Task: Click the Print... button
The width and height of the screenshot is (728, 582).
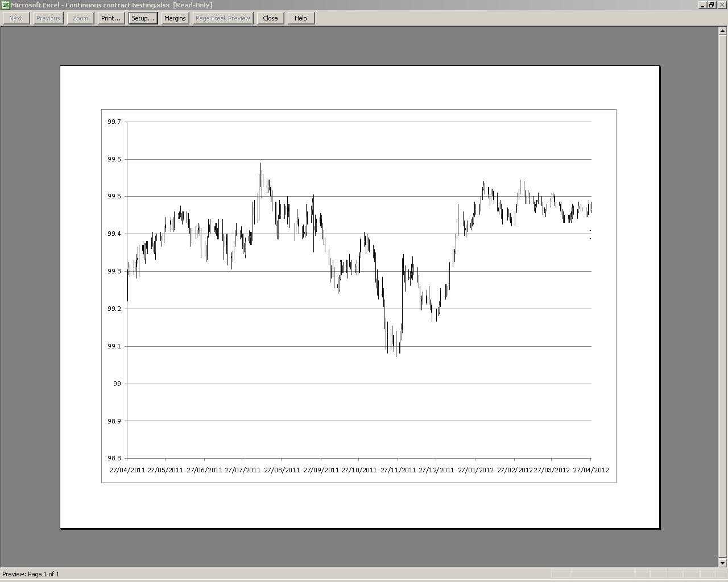Action: [x=111, y=18]
